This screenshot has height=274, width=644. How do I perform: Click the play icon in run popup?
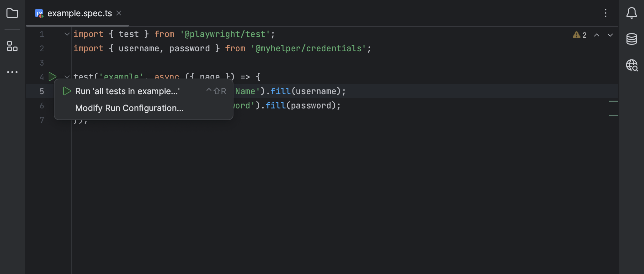(67, 91)
